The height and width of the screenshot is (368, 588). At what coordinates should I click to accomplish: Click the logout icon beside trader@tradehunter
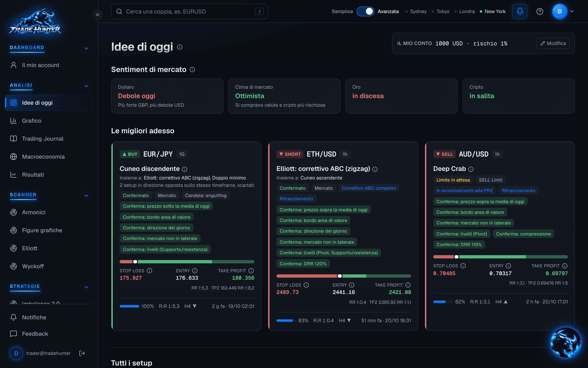tap(82, 353)
